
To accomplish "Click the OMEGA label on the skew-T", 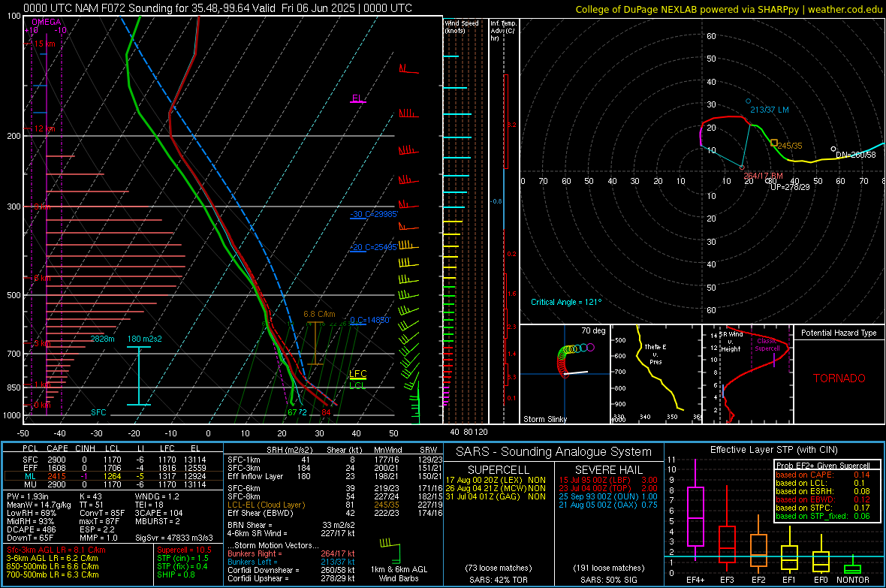I will coord(47,22).
